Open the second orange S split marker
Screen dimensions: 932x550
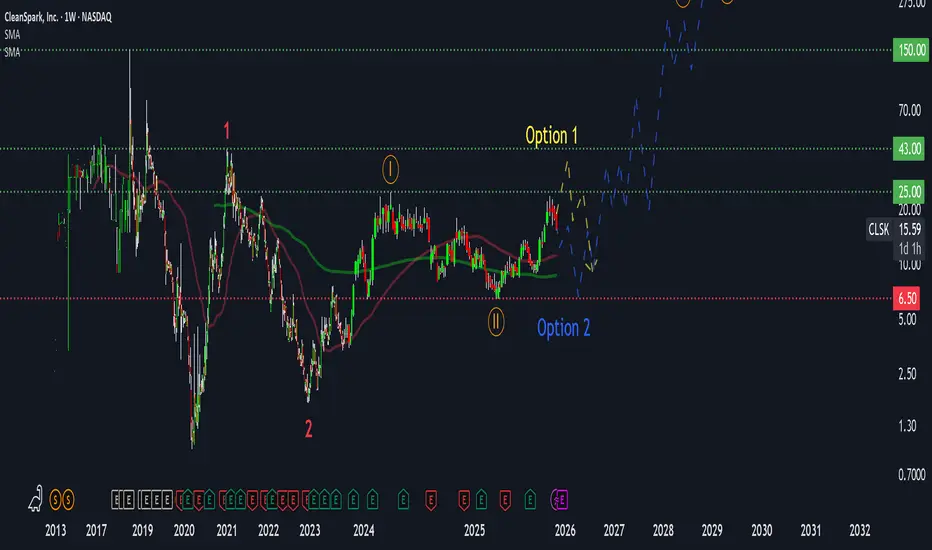click(x=68, y=500)
